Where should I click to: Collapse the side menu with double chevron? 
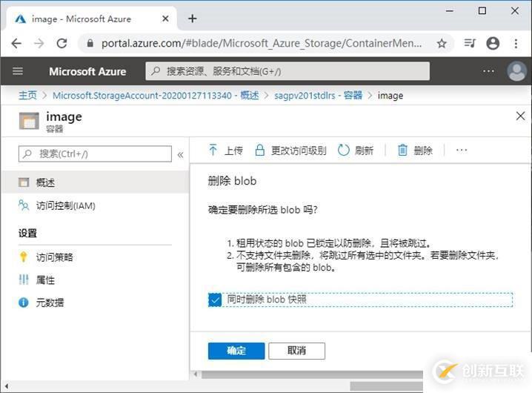180,155
